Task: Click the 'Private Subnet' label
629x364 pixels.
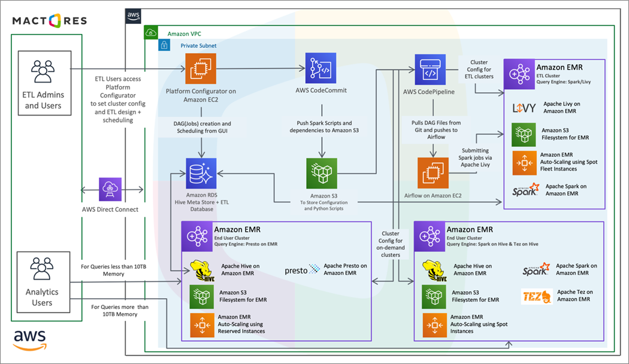Action: (198, 45)
